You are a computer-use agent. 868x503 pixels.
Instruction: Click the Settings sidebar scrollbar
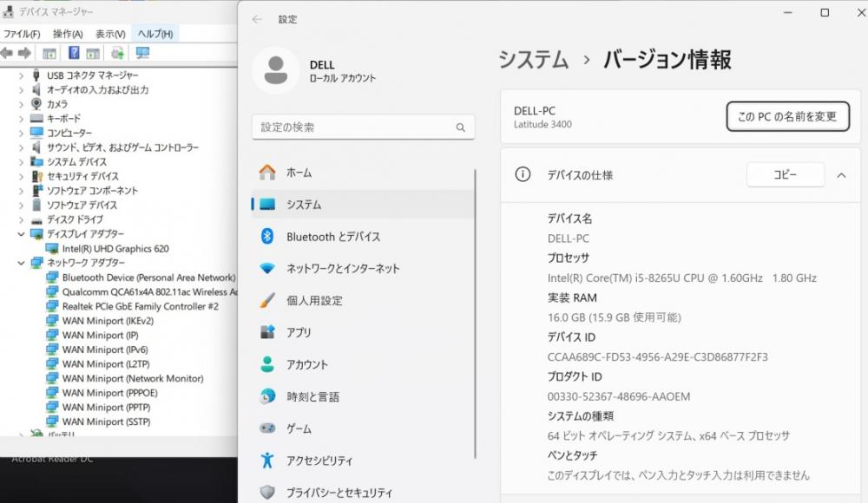pos(475,314)
